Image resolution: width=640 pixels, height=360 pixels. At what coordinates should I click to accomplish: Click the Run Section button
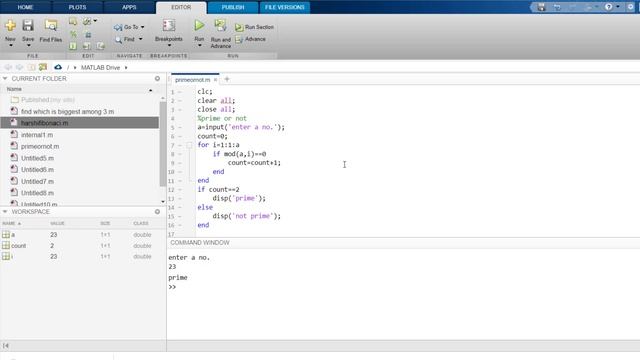(255, 27)
